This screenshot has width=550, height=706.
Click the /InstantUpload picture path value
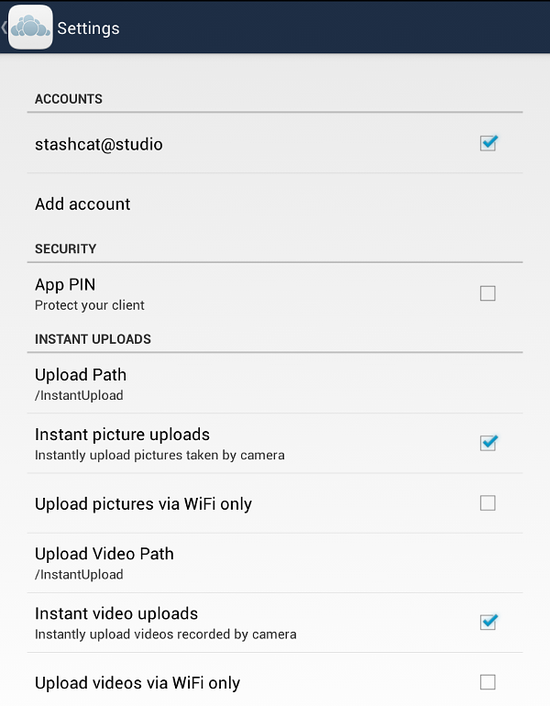click(x=79, y=395)
